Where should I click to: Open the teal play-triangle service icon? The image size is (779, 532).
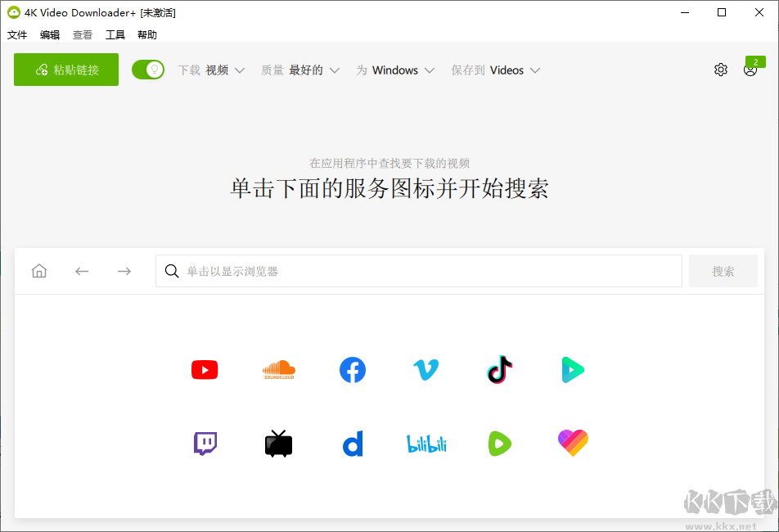click(573, 370)
